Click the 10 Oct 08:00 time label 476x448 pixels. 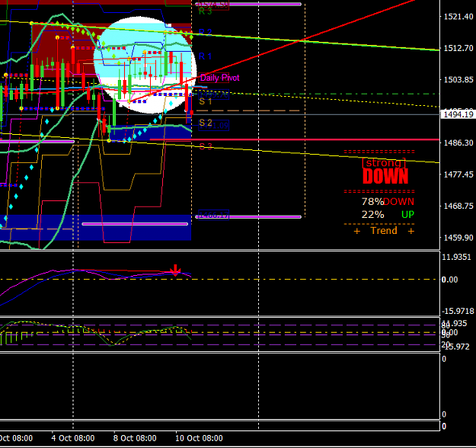tap(199, 438)
